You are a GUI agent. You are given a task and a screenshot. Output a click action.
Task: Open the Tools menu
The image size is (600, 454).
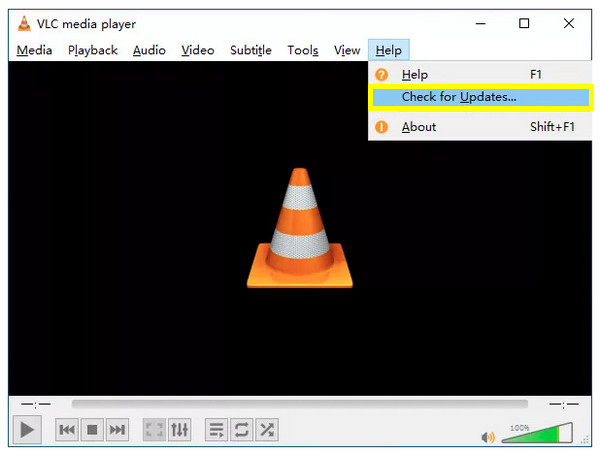tap(303, 50)
